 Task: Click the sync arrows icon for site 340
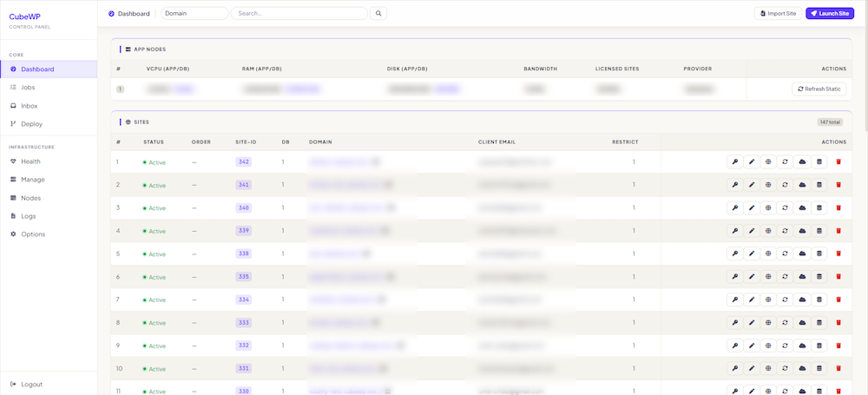pyautogui.click(x=785, y=207)
